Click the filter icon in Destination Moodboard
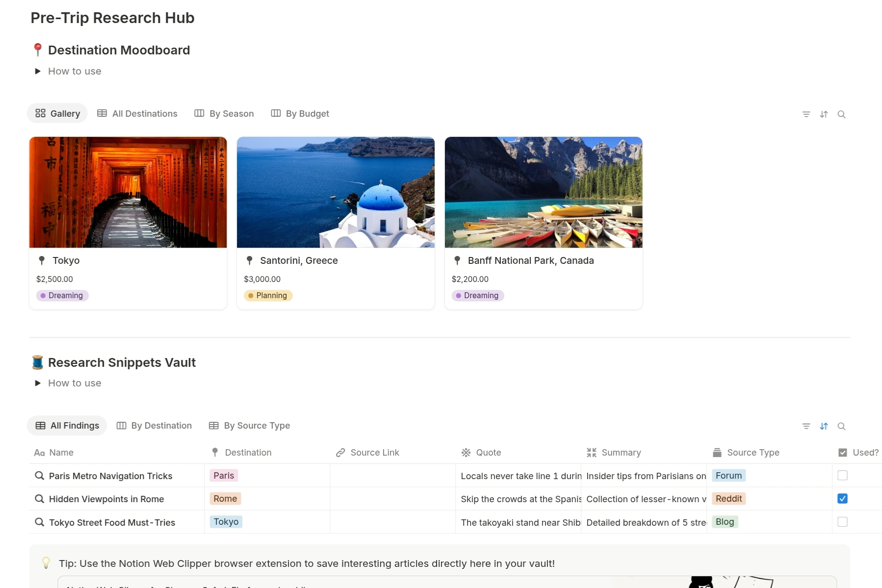This screenshot has width=882, height=588. click(x=806, y=114)
